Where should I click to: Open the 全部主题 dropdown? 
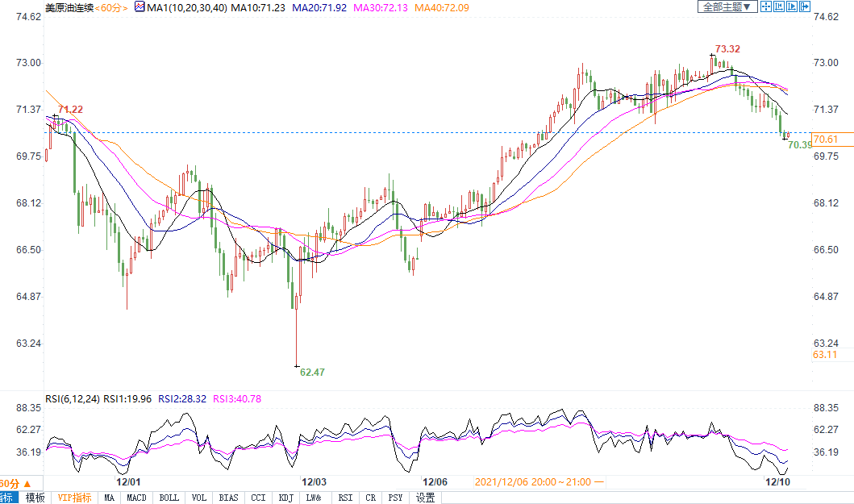pos(727,6)
